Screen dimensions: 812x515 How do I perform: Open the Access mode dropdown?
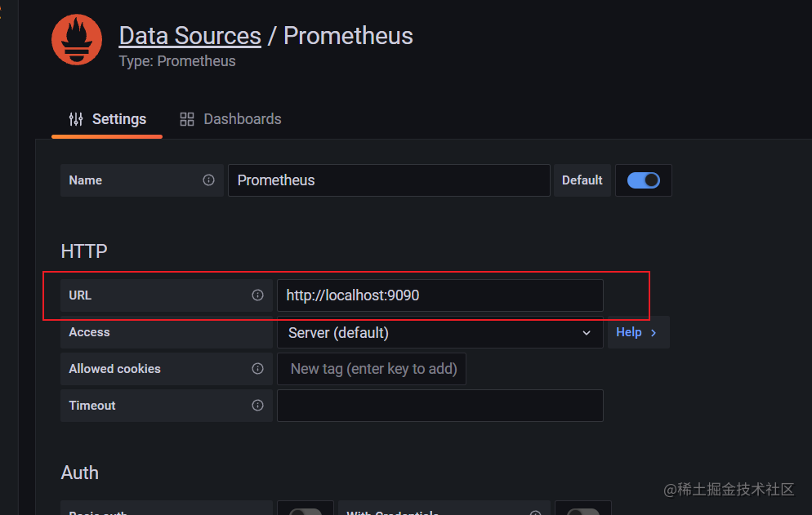586,333
